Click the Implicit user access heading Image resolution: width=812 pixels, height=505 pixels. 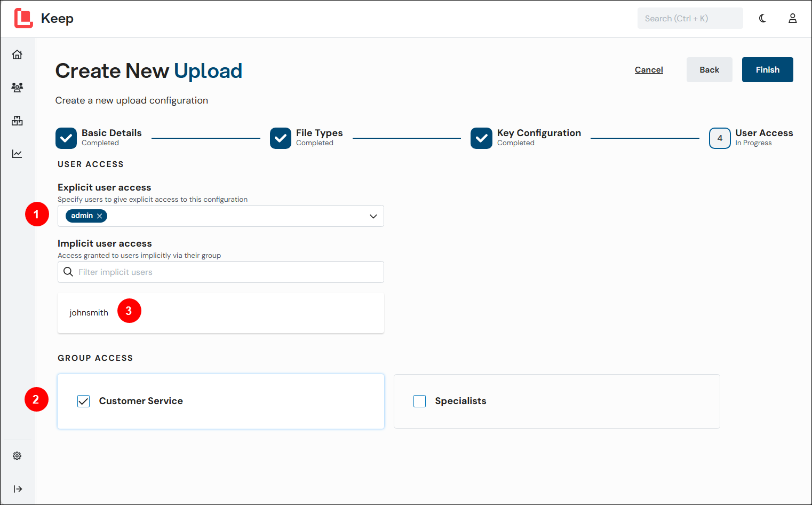[105, 243]
